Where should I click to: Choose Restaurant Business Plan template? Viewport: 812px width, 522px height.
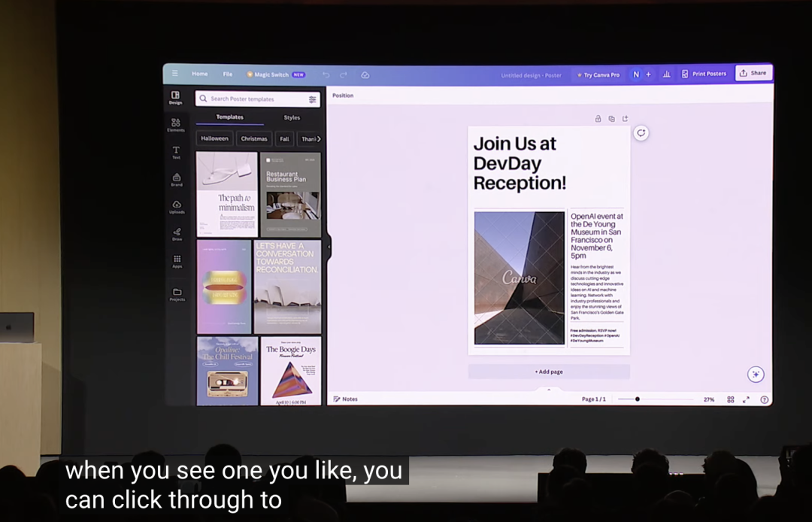pyautogui.click(x=290, y=194)
